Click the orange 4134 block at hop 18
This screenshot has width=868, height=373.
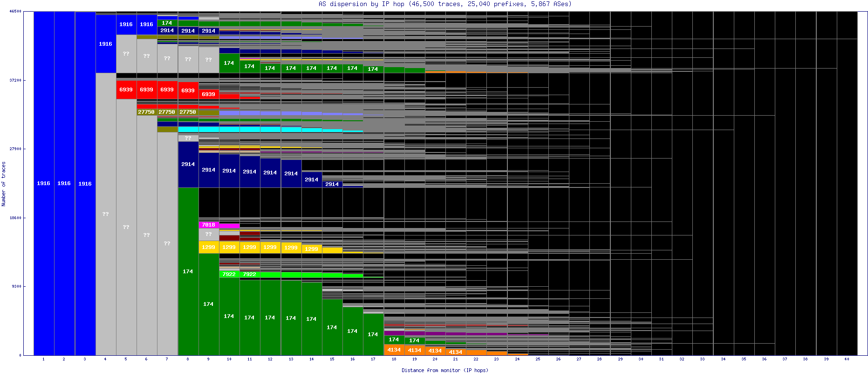(x=394, y=350)
